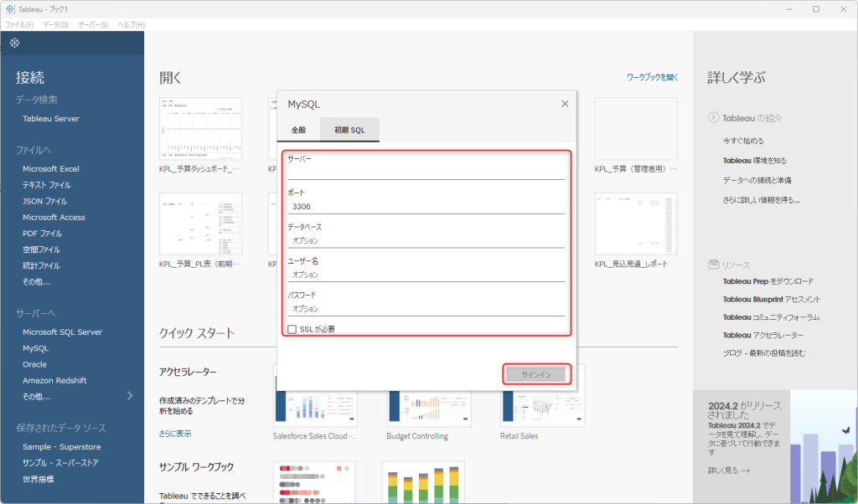This screenshot has height=504, width=858.
Task: Open the ファイル(F) menu
Action: coord(20,24)
